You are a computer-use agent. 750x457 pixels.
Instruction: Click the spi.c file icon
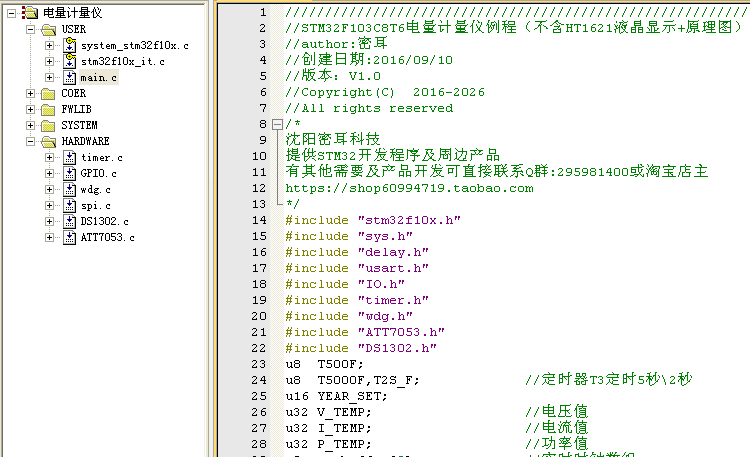(x=69, y=205)
